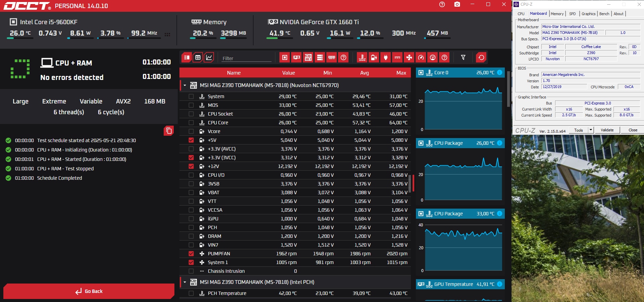Enable the MOS temperature checkbox

click(x=191, y=105)
